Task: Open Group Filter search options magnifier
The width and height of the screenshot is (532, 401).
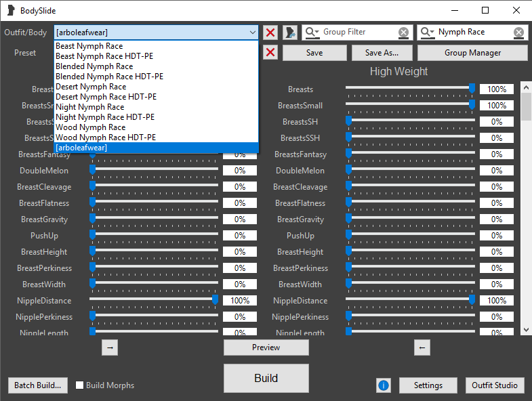Action: [312, 33]
